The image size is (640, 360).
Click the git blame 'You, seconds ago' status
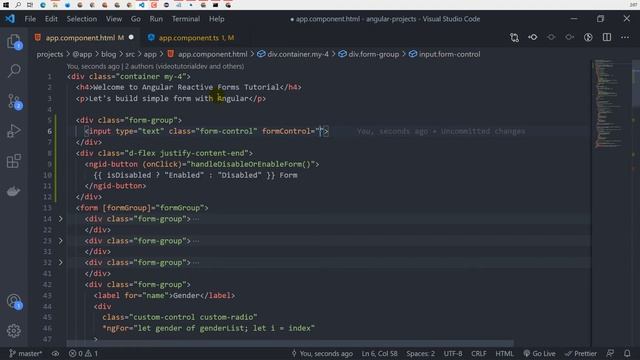pos(322,353)
